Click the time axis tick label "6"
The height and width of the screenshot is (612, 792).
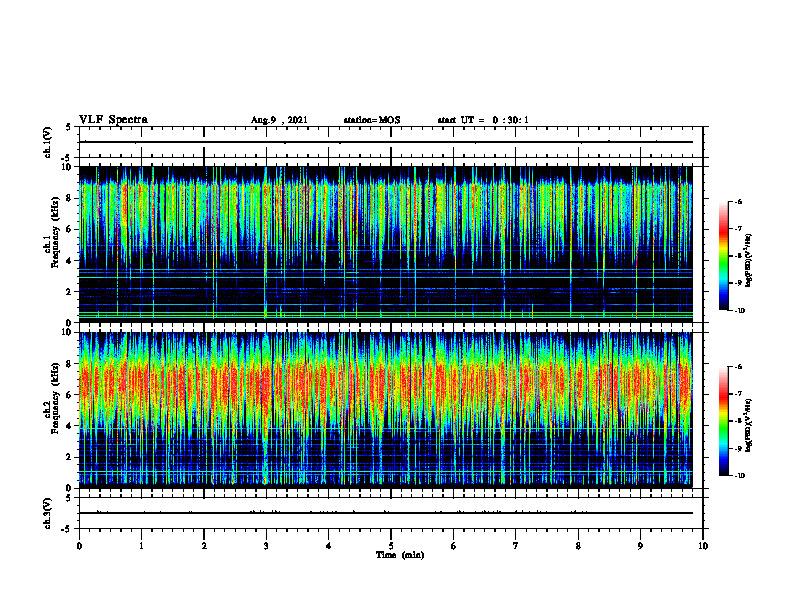(x=454, y=546)
